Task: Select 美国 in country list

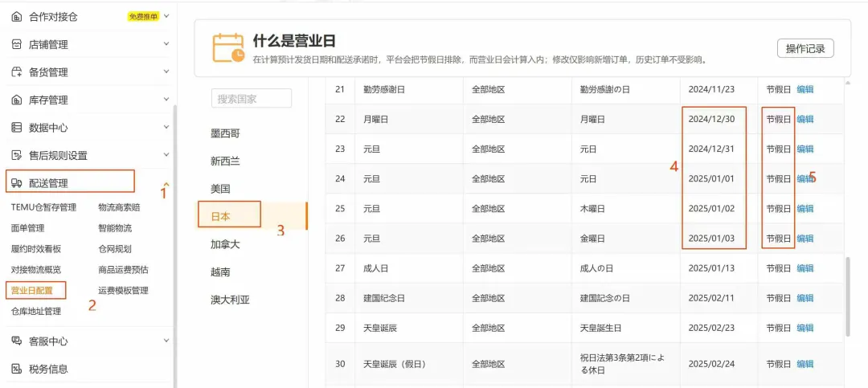Action: click(220, 189)
